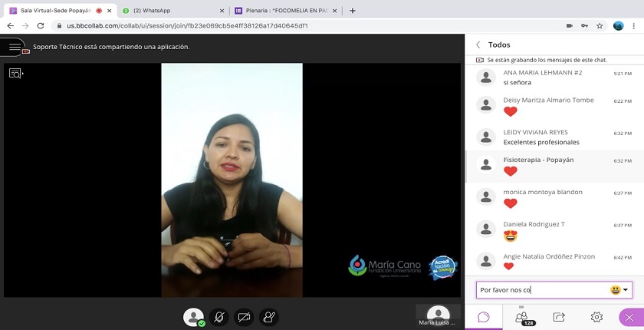Open the Chrome profile avatar
644x330 pixels.
(x=618, y=25)
